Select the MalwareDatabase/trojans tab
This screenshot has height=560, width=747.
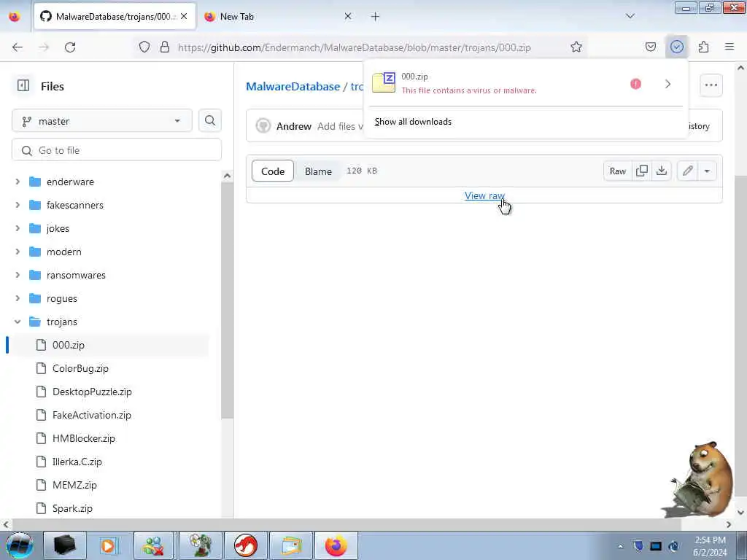coord(115,17)
